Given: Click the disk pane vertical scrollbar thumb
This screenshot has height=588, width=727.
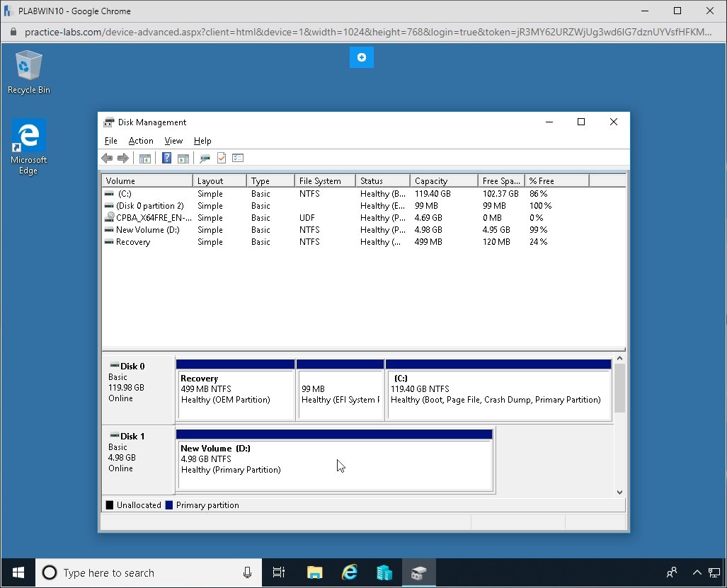Looking at the screenshot, I should pos(620,388).
